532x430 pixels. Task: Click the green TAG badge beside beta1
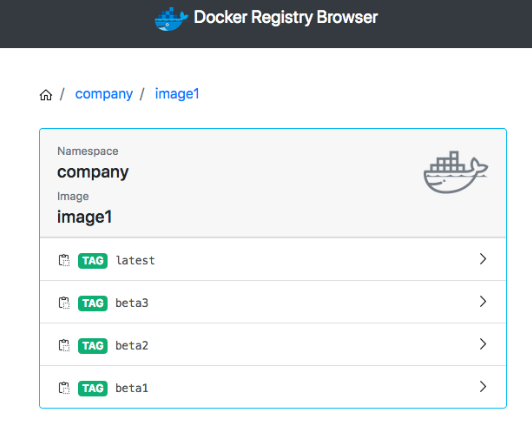click(93, 388)
